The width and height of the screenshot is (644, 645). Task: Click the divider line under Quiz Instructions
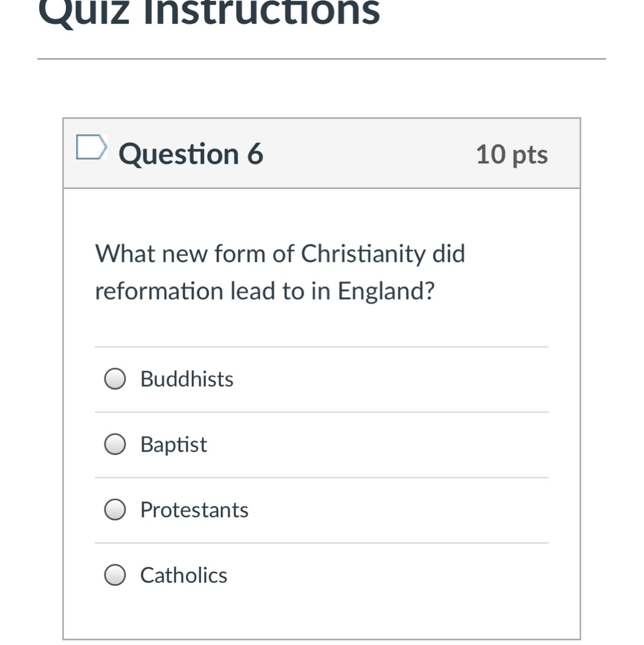coord(321,59)
